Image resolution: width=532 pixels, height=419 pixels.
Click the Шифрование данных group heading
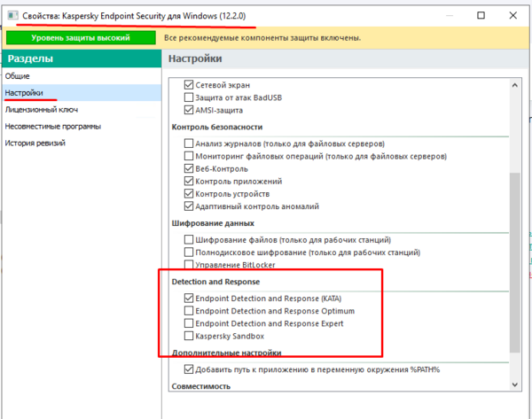click(213, 223)
